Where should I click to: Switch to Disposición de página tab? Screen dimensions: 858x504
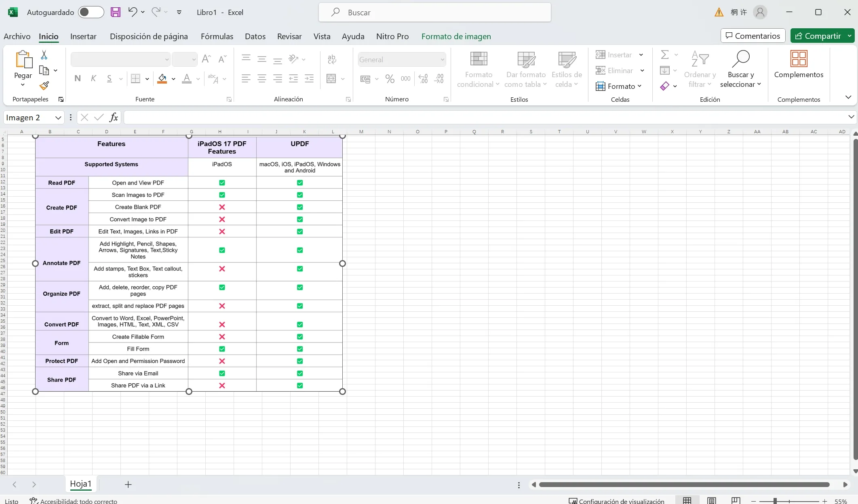point(149,36)
